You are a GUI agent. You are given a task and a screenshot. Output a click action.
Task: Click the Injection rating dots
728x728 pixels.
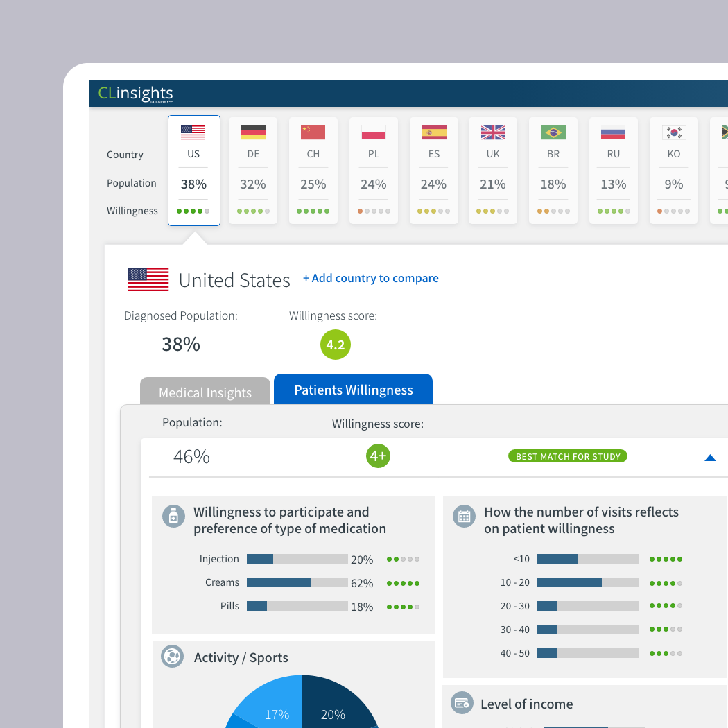tap(403, 560)
